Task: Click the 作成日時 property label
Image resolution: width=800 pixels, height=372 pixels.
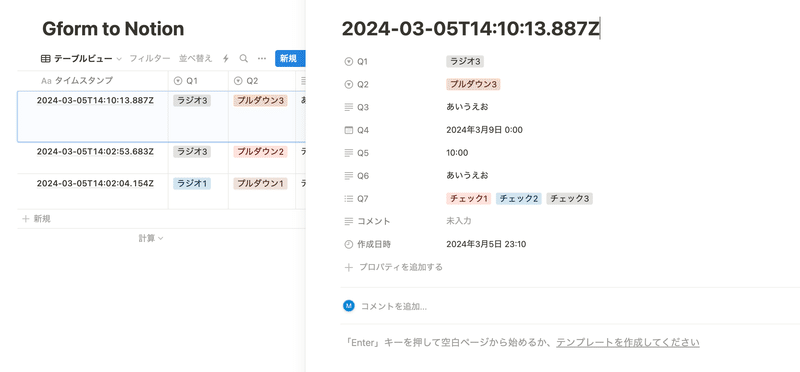Action: [x=374, y=244]
